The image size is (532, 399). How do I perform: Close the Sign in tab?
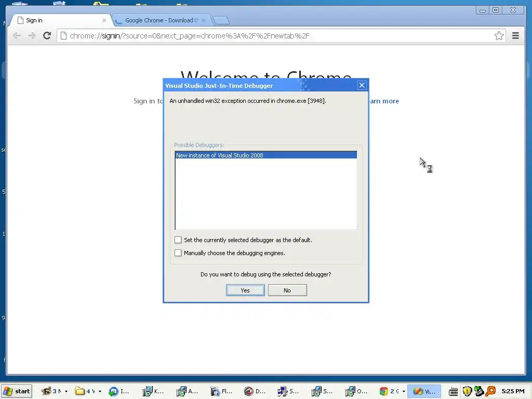coord(104,20)
